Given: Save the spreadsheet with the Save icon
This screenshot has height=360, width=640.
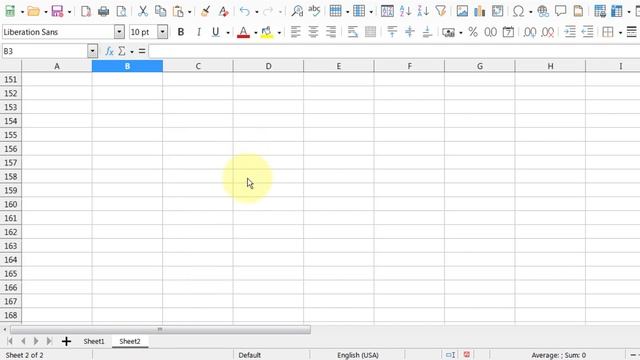Looking at the screenshot, I should pyautogui.click(x=58, y=11).
